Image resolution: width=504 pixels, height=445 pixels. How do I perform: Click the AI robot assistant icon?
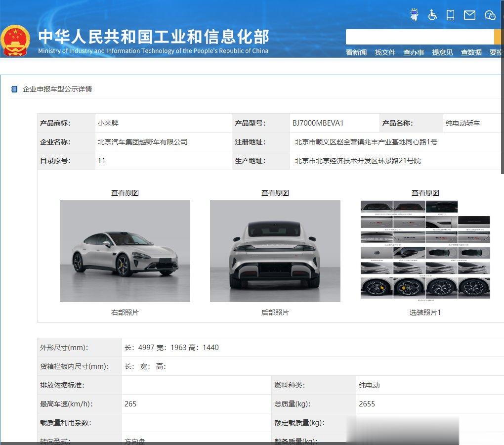pos(415,15)
